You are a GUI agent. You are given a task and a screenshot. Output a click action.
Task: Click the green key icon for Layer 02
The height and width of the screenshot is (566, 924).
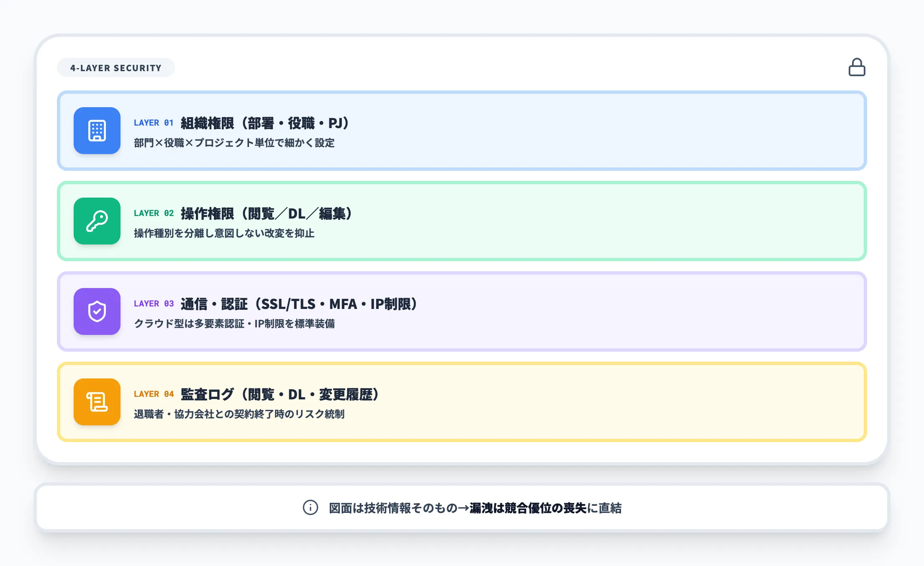click(x=97, y=221)
